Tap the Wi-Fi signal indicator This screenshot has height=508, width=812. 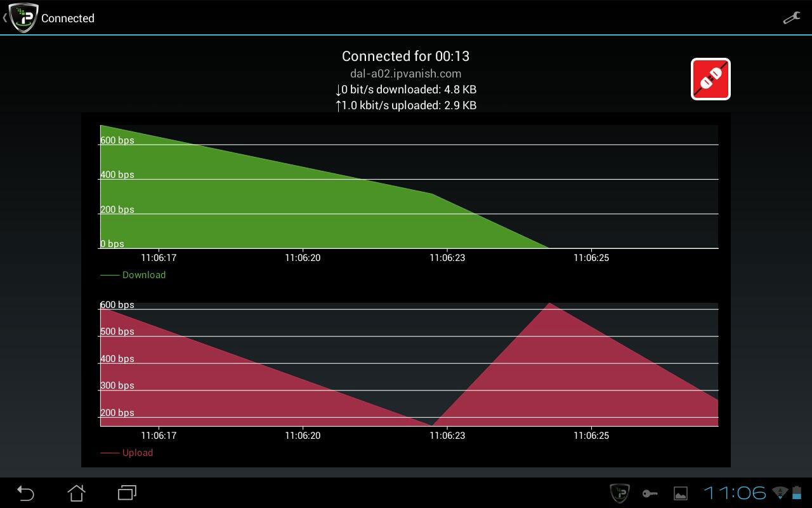(780, 493)
